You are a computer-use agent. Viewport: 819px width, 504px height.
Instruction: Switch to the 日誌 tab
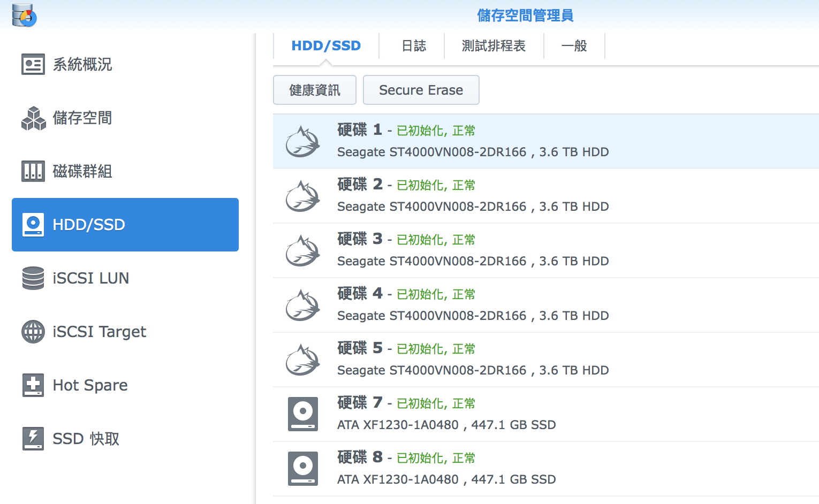click(414, 46)
